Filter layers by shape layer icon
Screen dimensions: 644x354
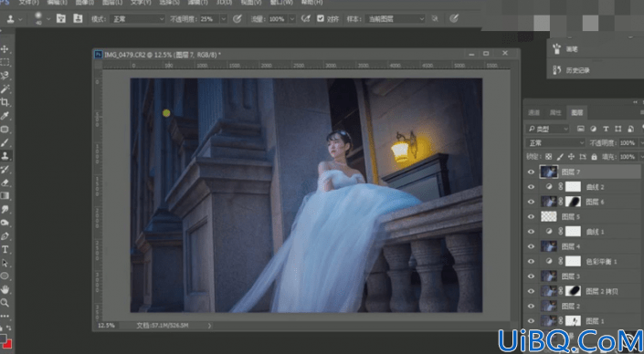[618, 129]
